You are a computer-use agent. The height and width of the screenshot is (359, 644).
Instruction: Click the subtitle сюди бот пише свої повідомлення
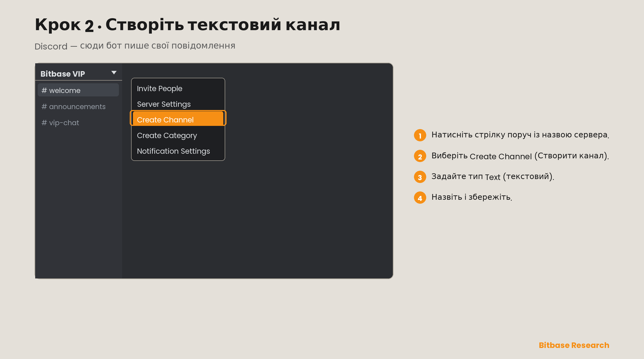click(x=158, y=46)
